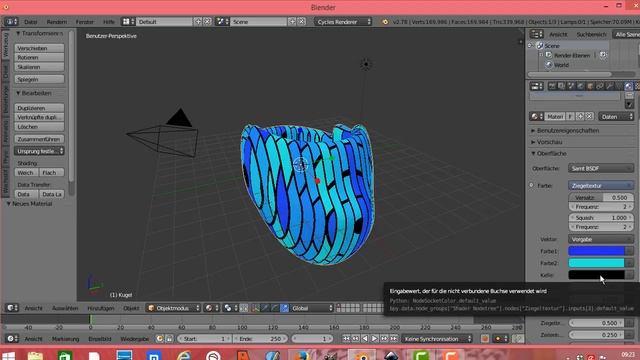Viewport: 640px width, 360px height.
Task: Open the Auswählen menu in 3D view
Action: coord(65,308)
